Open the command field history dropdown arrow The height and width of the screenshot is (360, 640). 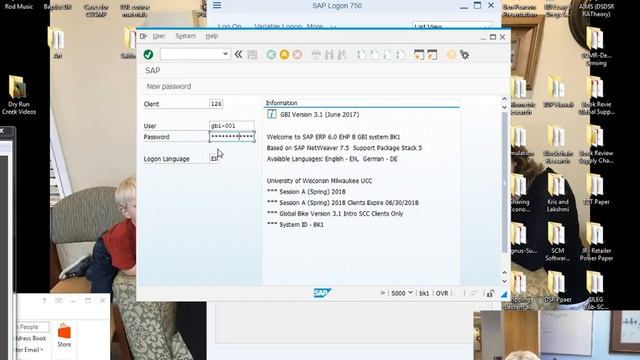[225, 54]
